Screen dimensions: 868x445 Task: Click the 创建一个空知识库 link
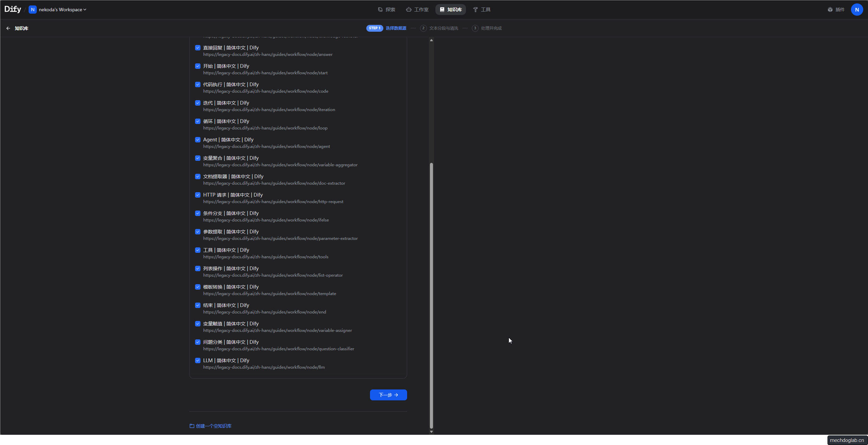coord(213,426)
